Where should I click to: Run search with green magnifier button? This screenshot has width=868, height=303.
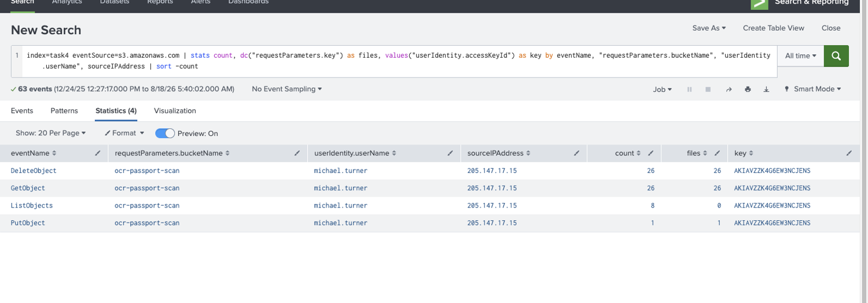point(836,56)
